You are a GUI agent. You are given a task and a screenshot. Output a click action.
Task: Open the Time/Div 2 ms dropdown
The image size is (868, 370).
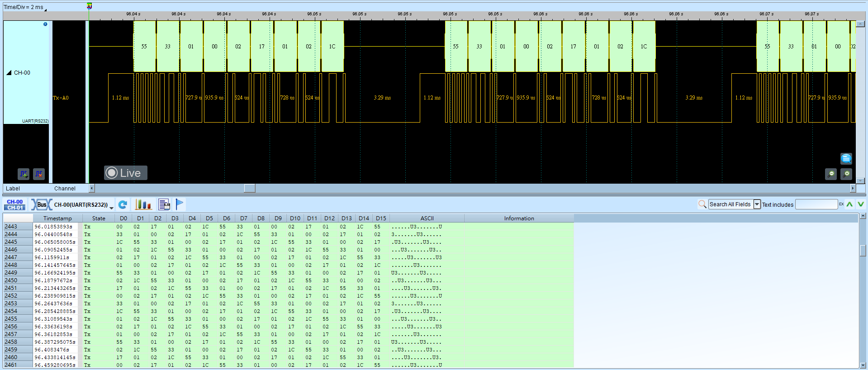click(25, 7)
